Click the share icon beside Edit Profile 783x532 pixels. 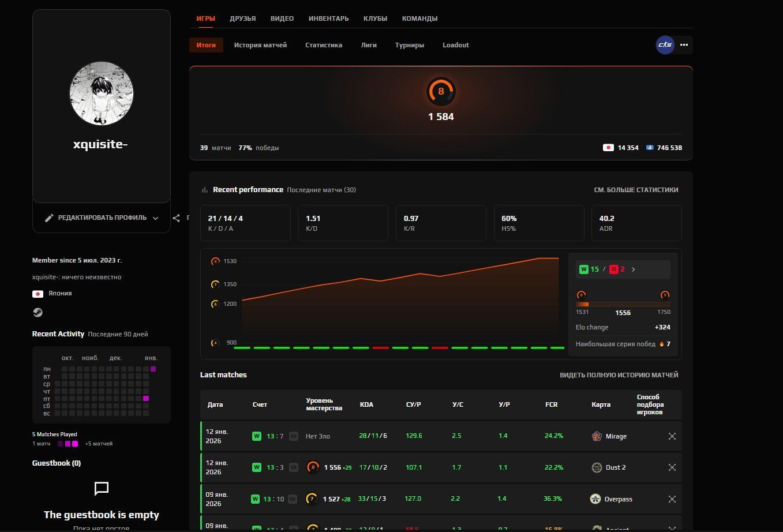[177, 218]
